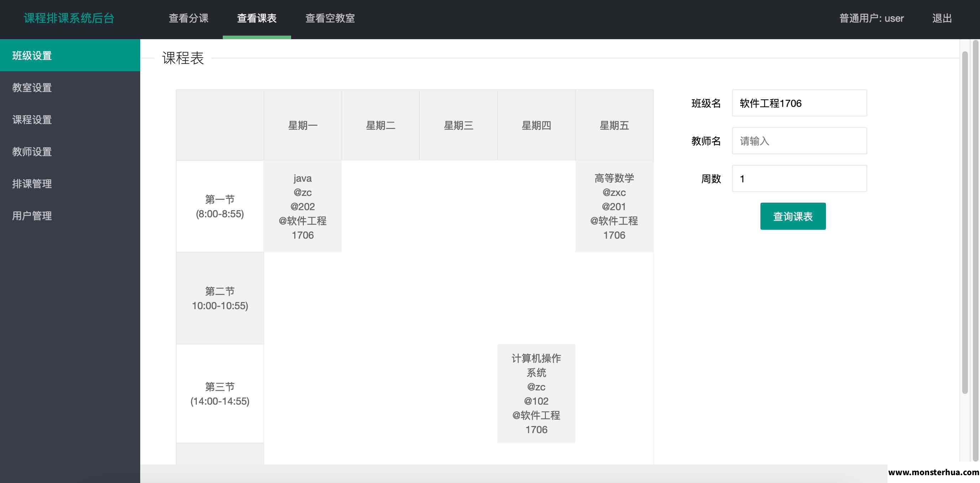980x483 pixels.
Task: Select 排课管理 in the sidebar
Action: pyautogui.click(x=70, y=183)
